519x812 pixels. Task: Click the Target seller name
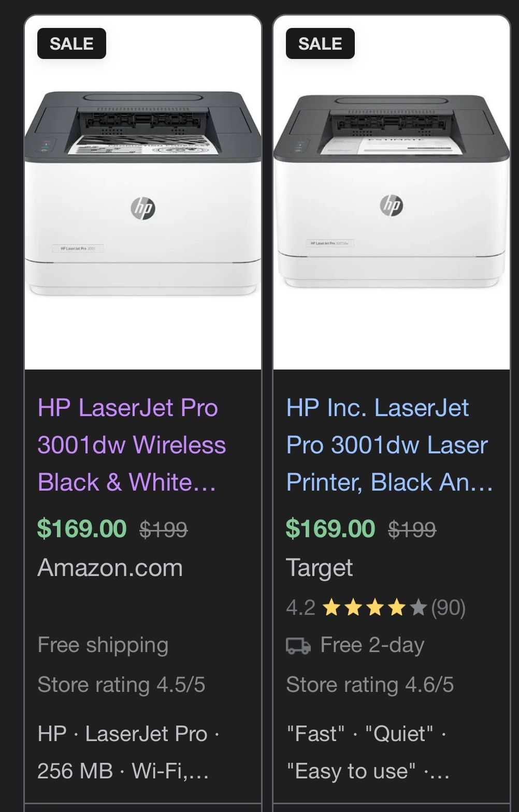click(x=320, y=568)
